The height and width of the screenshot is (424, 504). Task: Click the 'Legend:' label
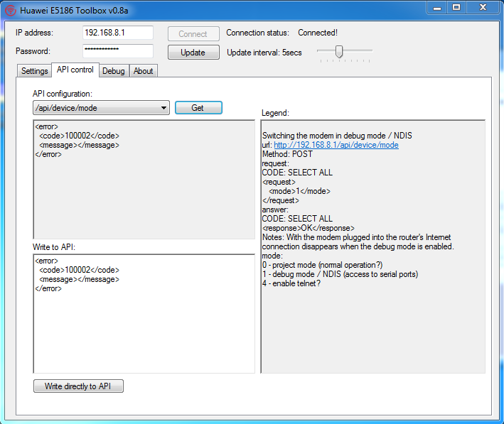click(276, 113)
